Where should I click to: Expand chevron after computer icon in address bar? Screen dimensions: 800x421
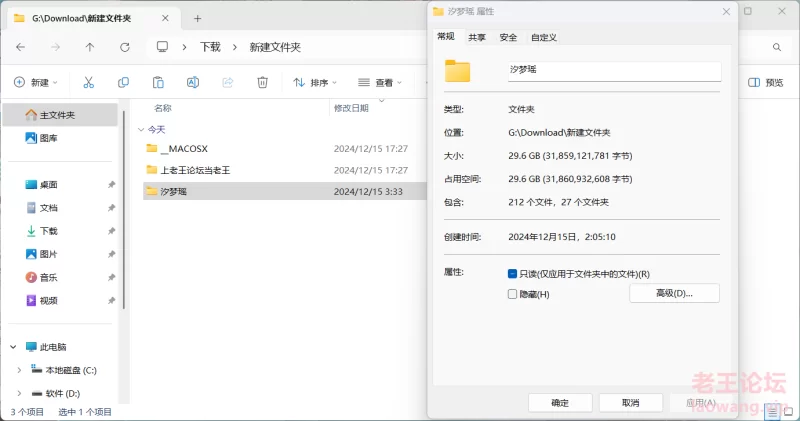pos(184,47)
